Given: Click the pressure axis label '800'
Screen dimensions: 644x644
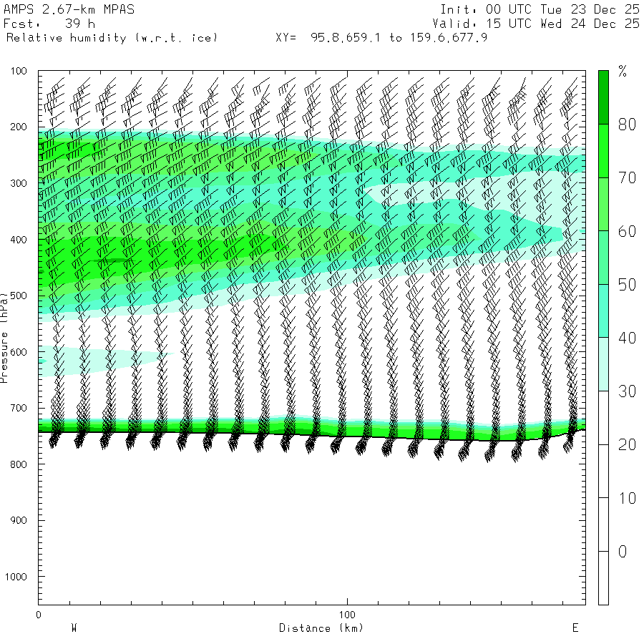Looking at the screenshot, I should [19, 464].
